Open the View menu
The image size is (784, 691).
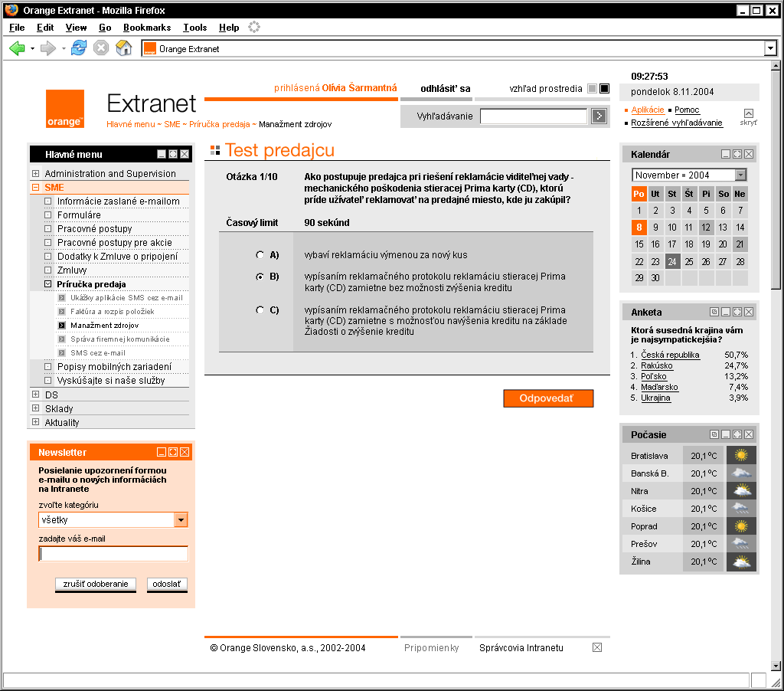pos(76,28)
